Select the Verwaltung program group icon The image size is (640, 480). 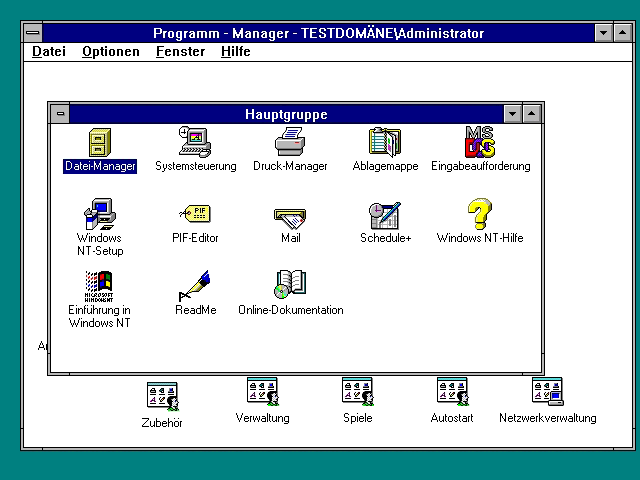[262, 392]
